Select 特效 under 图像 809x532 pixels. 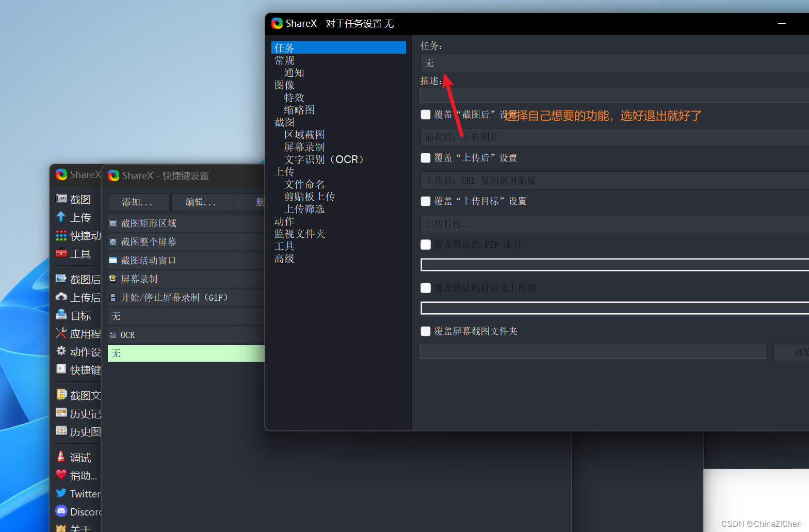click(x=294, y=98)
